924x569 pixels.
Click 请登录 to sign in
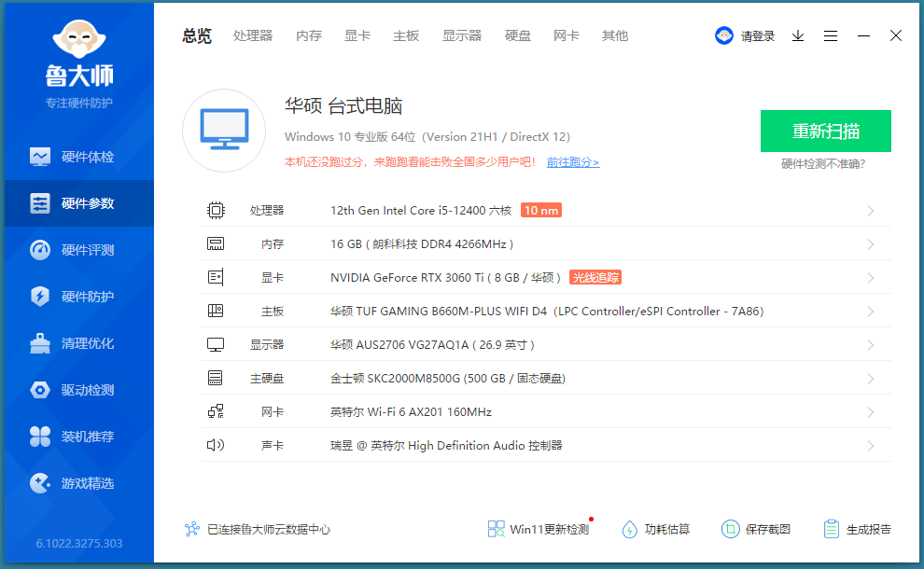pyautogui.click(x=758, y=36)
